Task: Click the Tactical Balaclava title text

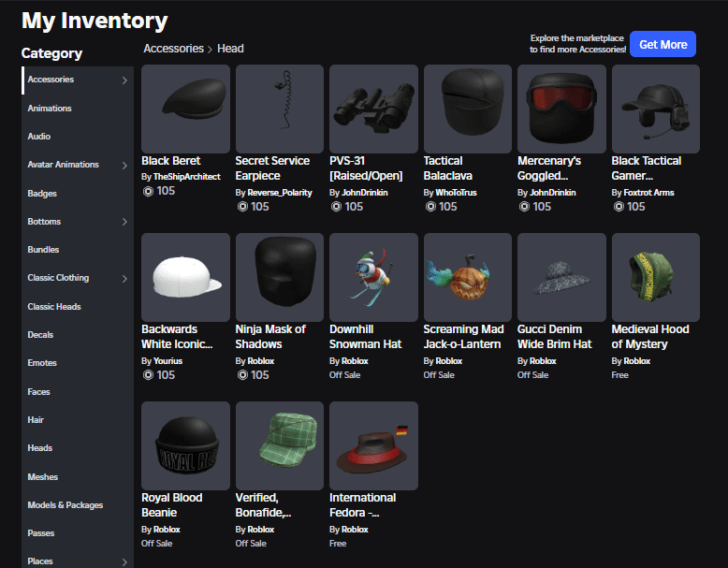Action: [x=447, y=168]
